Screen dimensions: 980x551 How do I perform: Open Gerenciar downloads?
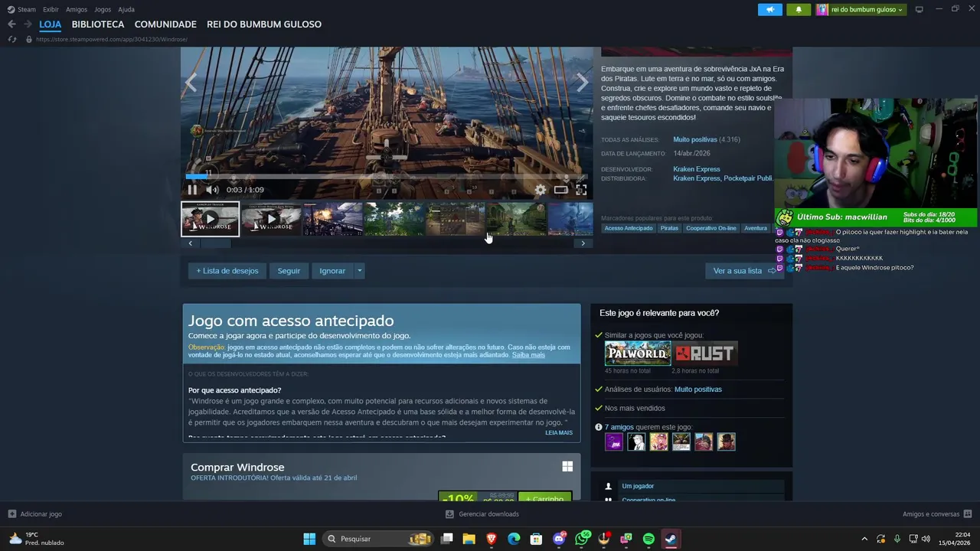point(482,514)
